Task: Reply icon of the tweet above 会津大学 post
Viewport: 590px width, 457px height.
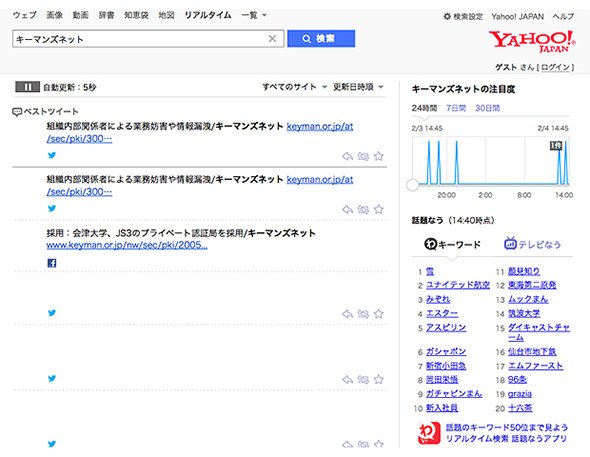Action: (x=347, y=210)
